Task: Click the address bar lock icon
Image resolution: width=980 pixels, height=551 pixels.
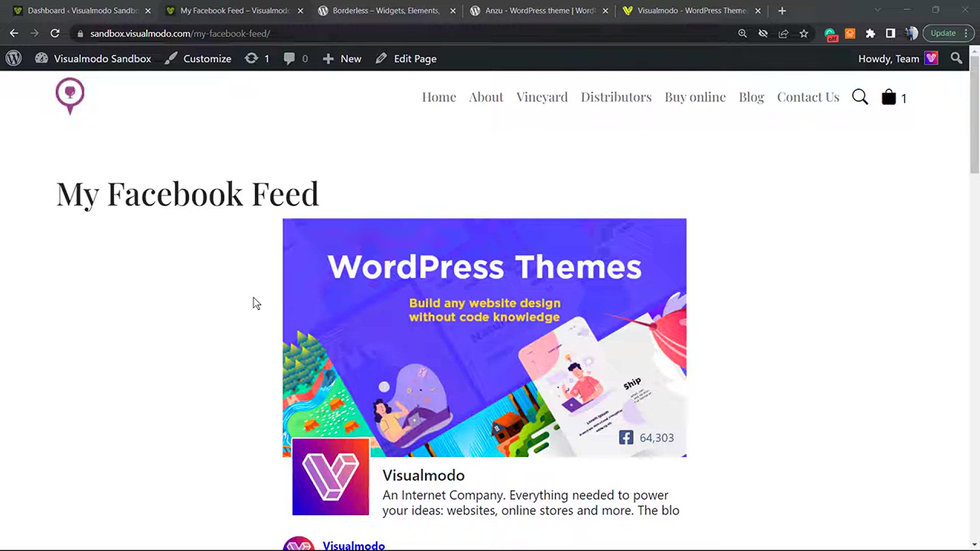Action: tap(80, 34)
